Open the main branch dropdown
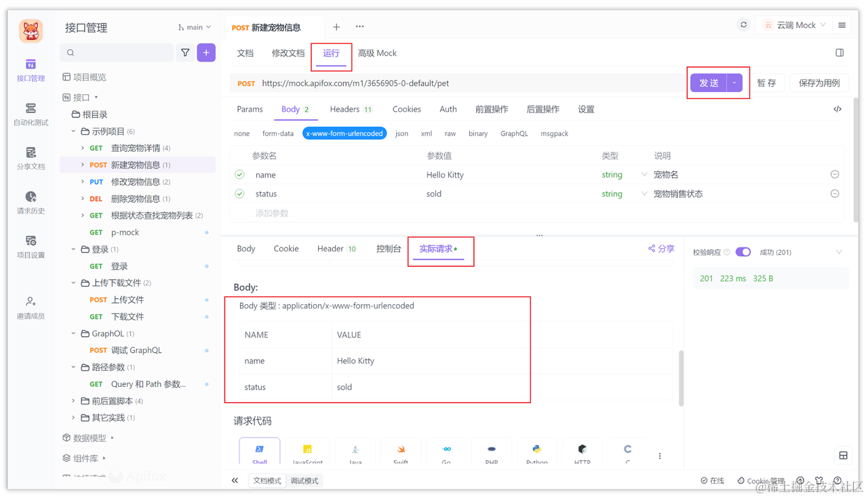868x498 pixels. [195, 27]
